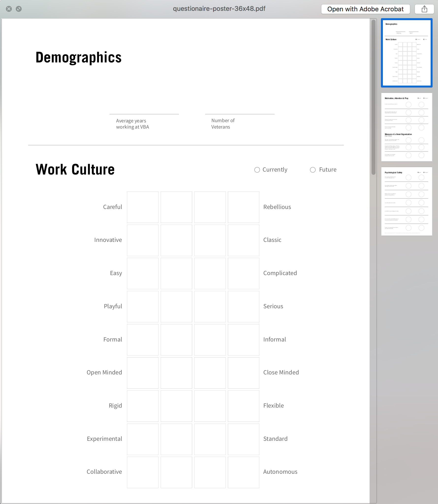Click the Serious label
The image size is (438, 504).
(273, 306)
